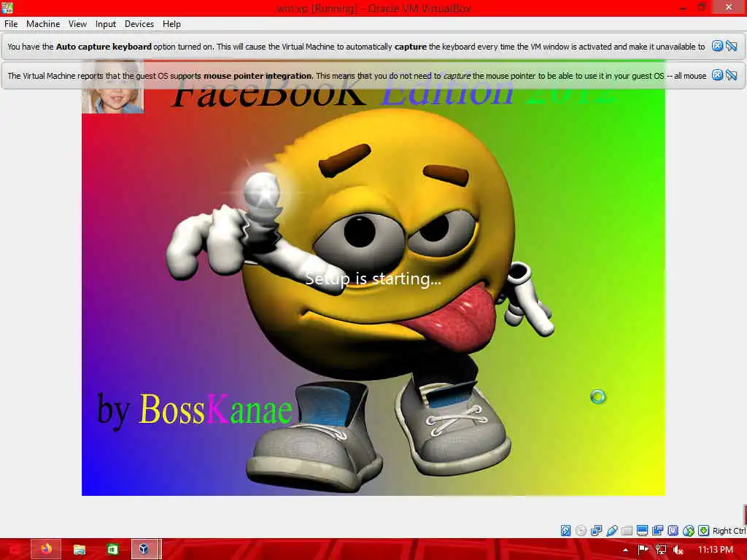The height and width of the screenshot is (560, 747).
Task: Open the View menu
Action: pyautogui.click(x=77, y=24)
